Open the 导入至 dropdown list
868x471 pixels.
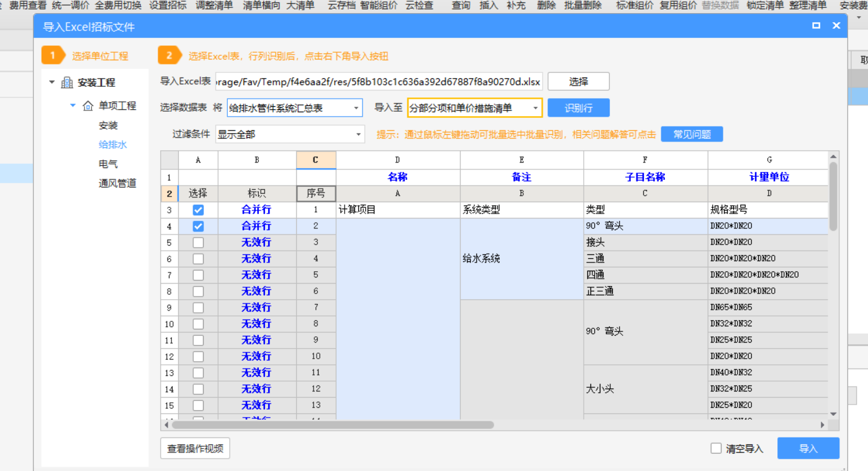pyautogui.click(x=475, y=108)
